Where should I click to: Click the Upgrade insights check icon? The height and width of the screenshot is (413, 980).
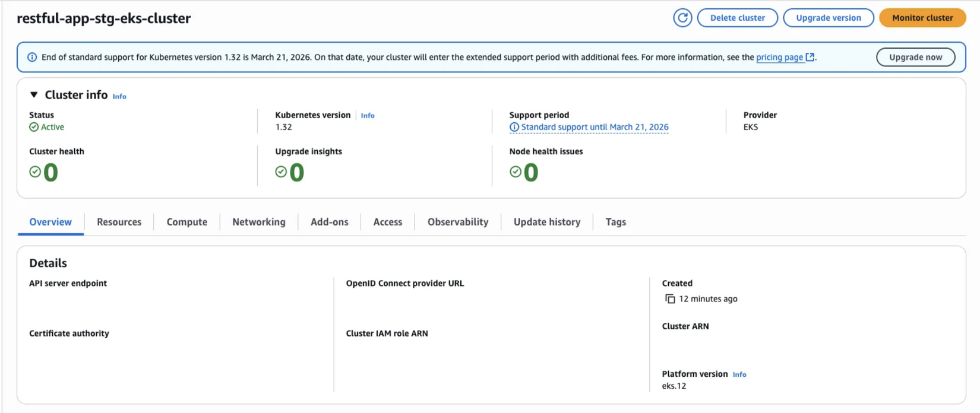pyautogui.click(x=281, y=171)
